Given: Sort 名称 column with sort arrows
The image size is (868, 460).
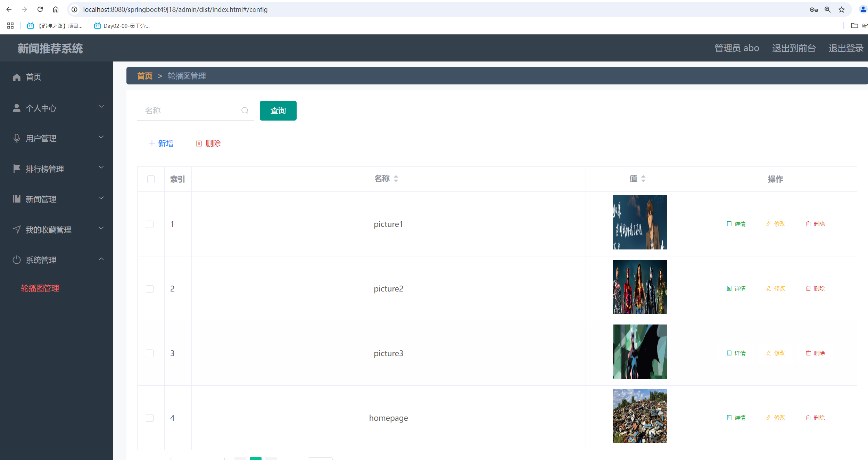Looking at the screenshot, I should 396,179.
